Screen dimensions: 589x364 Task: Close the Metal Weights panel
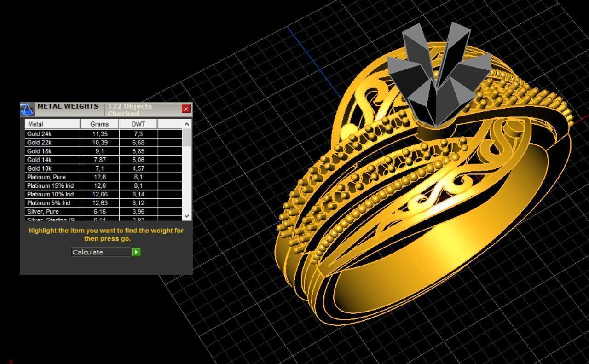186,109
